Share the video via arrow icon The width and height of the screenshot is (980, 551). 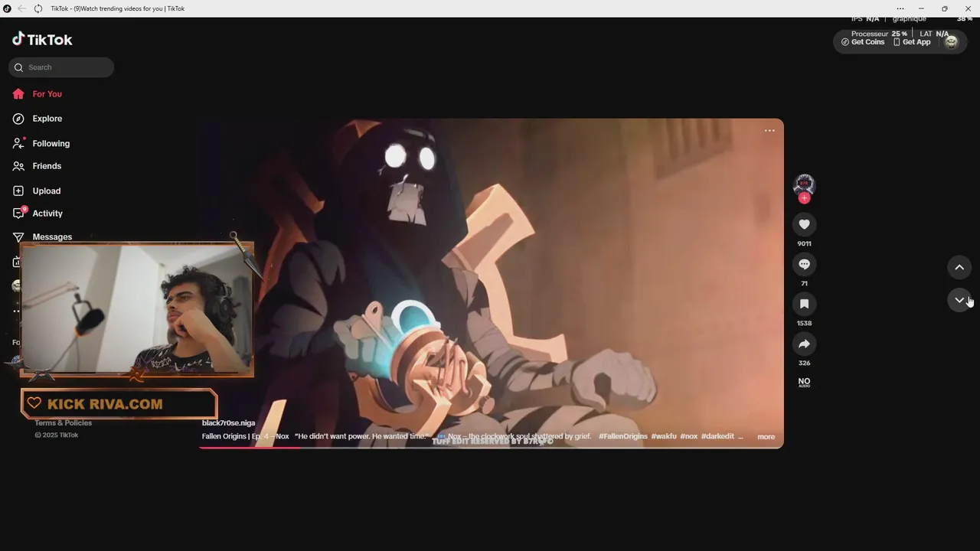(x=804, y=344)
